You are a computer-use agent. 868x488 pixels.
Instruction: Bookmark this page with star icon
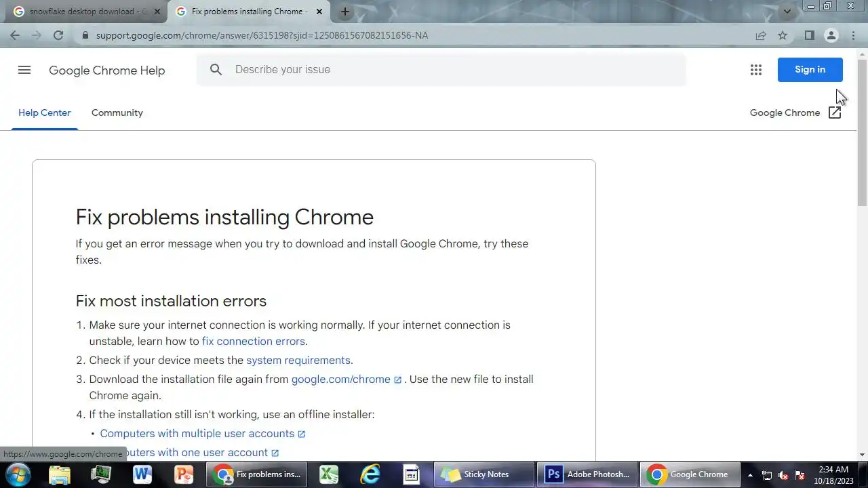point(783,35)
